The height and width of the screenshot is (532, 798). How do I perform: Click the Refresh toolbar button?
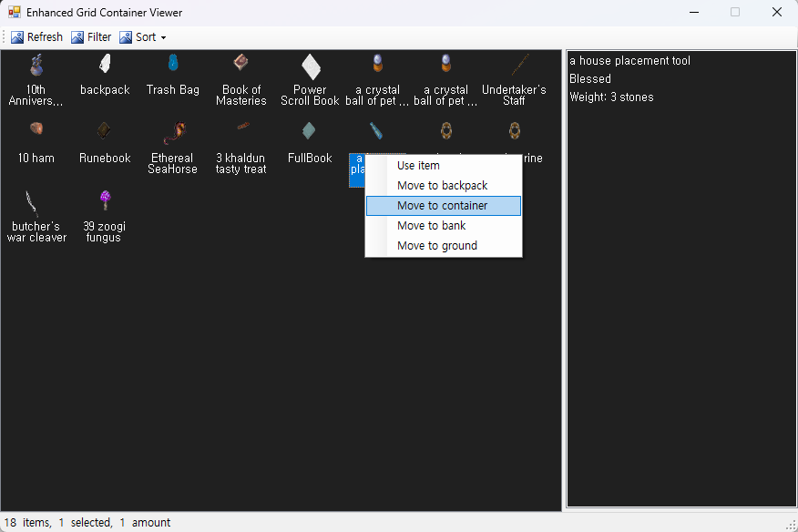coord(36,37)
